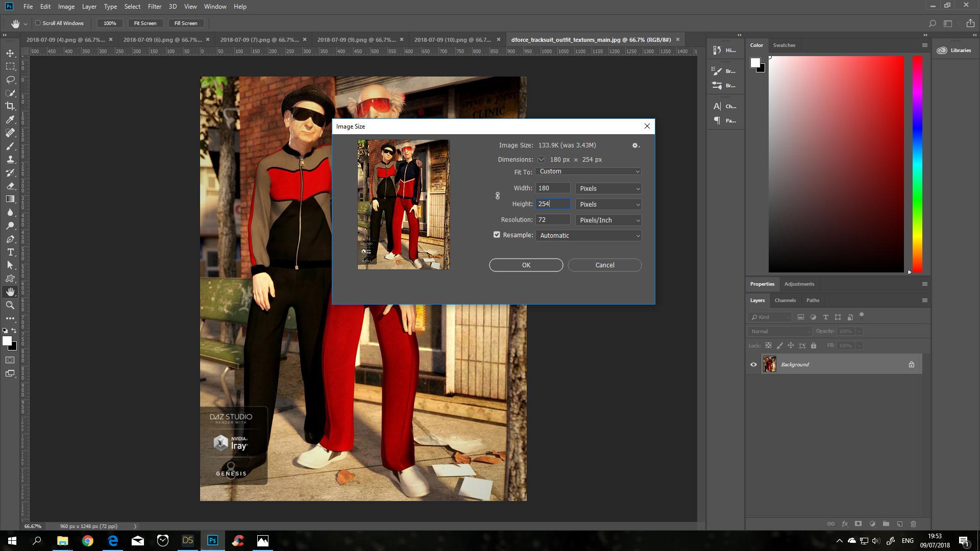Enable Scroll All Windows checkbox
This screenshot has height=551, width=980.
click(38, 23)
